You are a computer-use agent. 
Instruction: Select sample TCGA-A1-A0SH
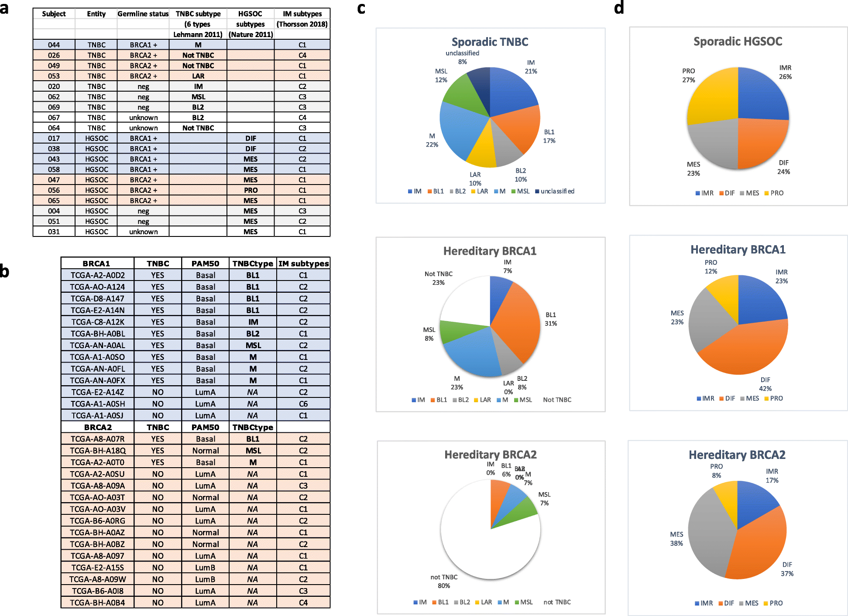pyautogui.click(x=97, y=404)
